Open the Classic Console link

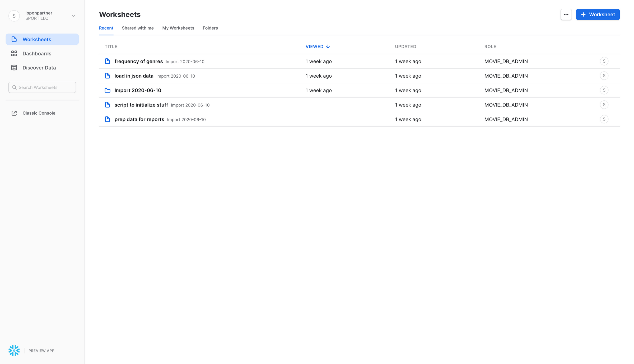point(39,113)
